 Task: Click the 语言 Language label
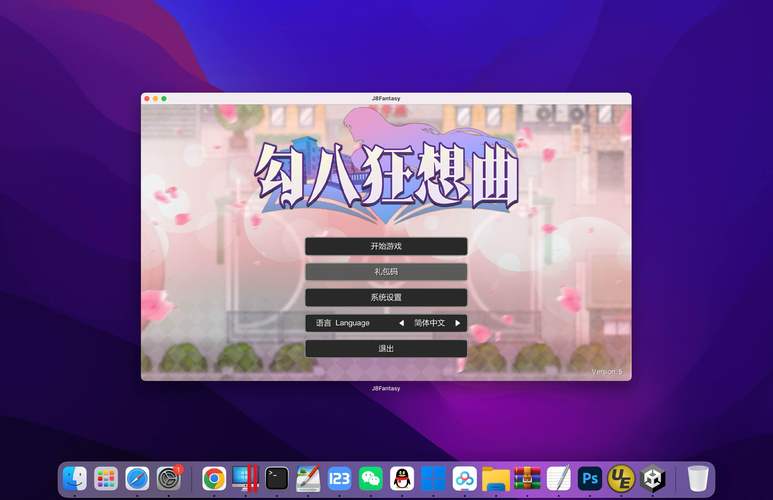(x=343, y=323)
